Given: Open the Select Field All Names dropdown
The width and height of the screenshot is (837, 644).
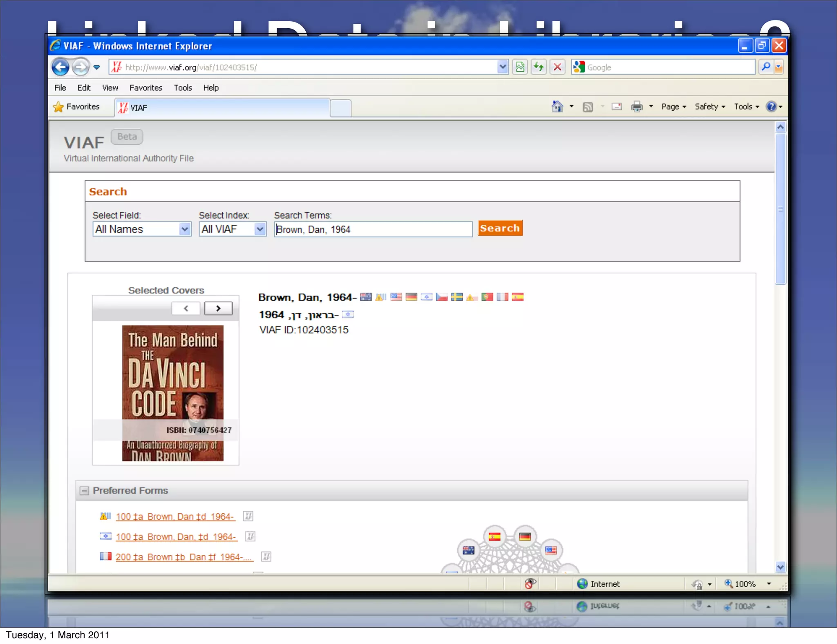Looking at the screenshot, I should tap(185, 229).
